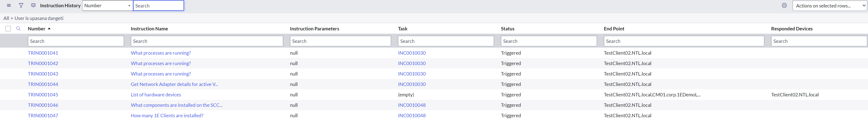Sort by Instruction Name column header
868x127 pixels.
[149, 29]
